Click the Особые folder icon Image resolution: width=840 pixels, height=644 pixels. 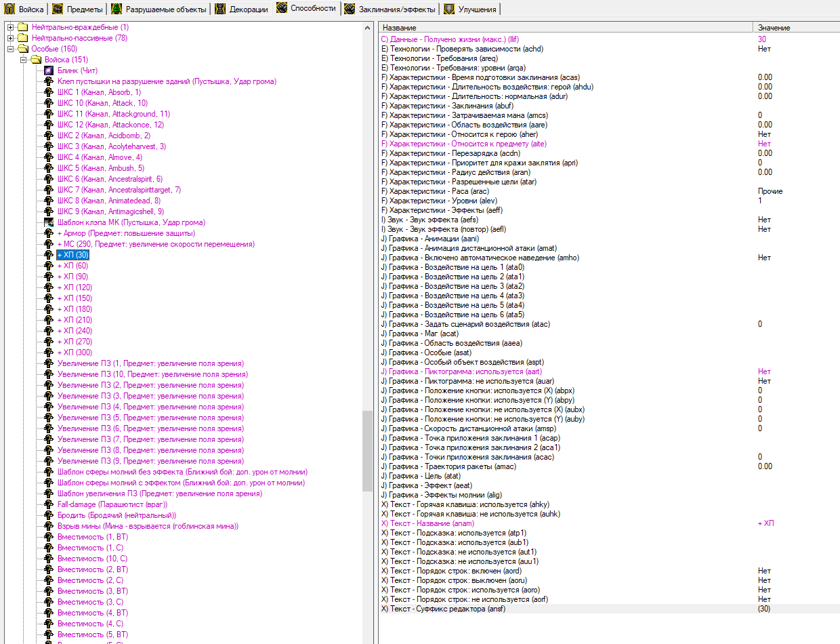[x=23, y=49]
